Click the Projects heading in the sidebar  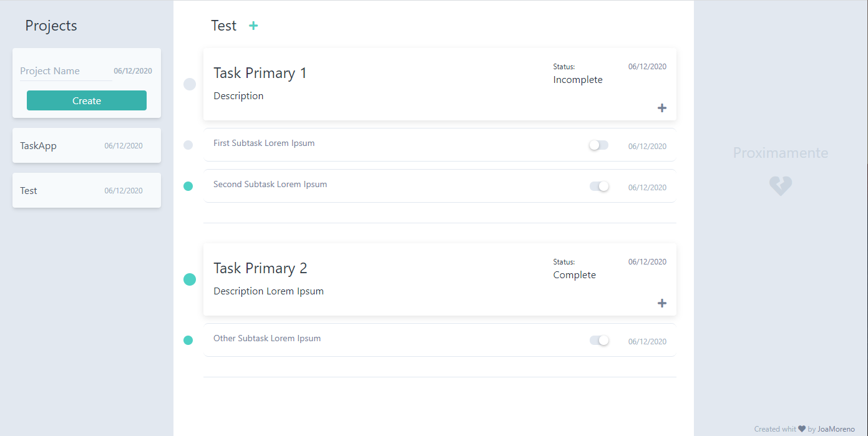tap(51, 26)
